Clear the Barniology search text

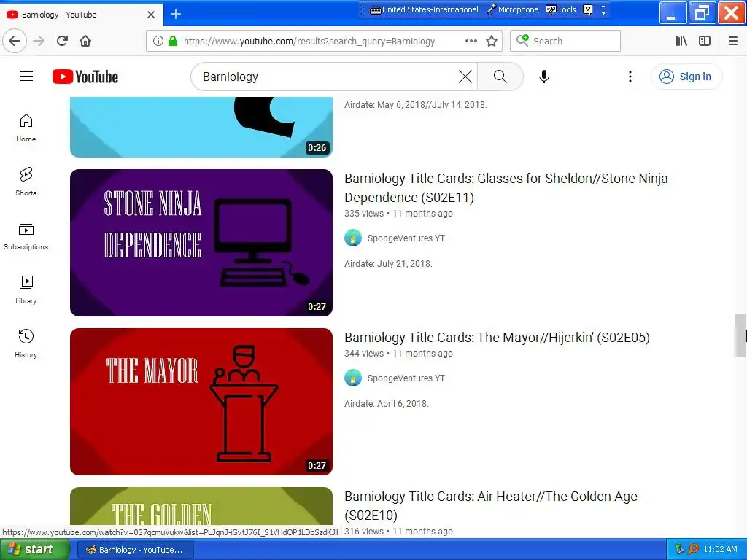[x=465, y=77]
